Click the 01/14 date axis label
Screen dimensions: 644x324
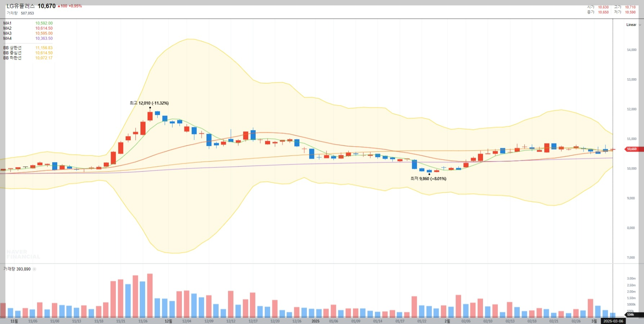(x=377, y=321)
